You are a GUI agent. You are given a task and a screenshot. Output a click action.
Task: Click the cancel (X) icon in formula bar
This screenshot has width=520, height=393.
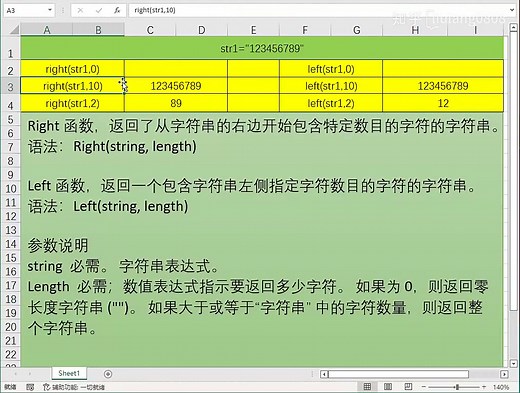pyautogui.click(x=80, y=10)
